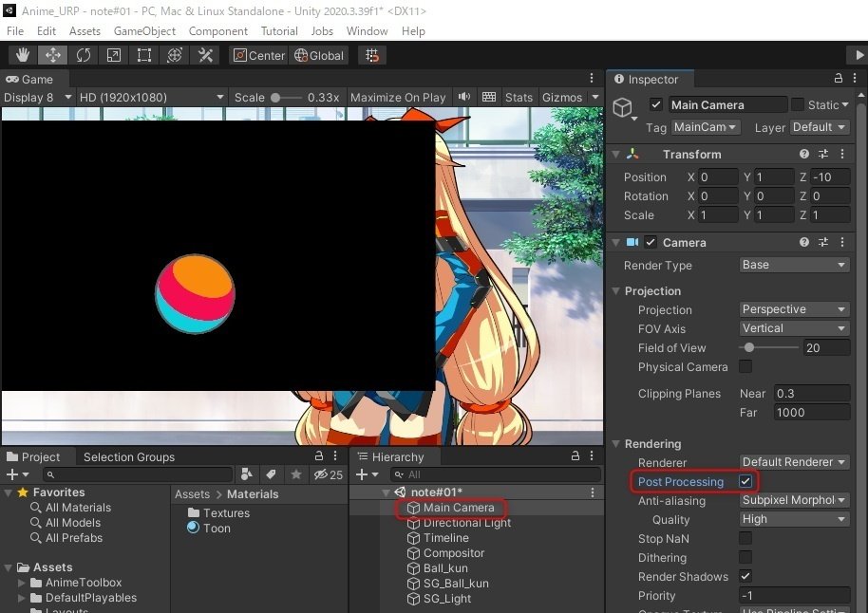Open HD (1920x1080) resolution dropdown
This screenshot has height=613, width=868.
[x=151, y=98]
